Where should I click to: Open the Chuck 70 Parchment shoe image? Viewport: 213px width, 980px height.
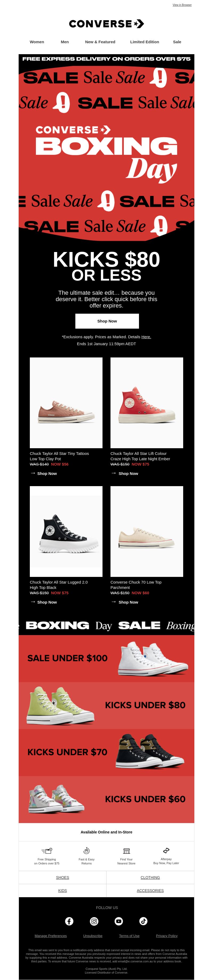[147, 532]
